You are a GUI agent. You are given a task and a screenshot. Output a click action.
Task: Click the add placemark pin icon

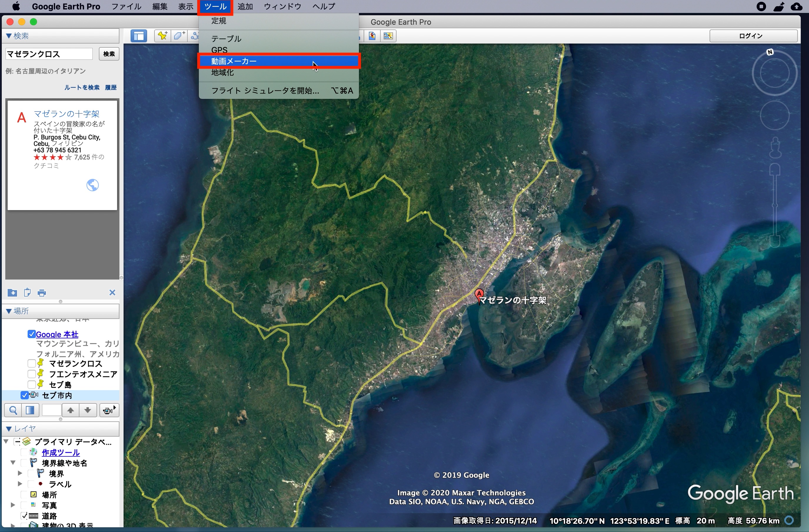pos(162,36)
